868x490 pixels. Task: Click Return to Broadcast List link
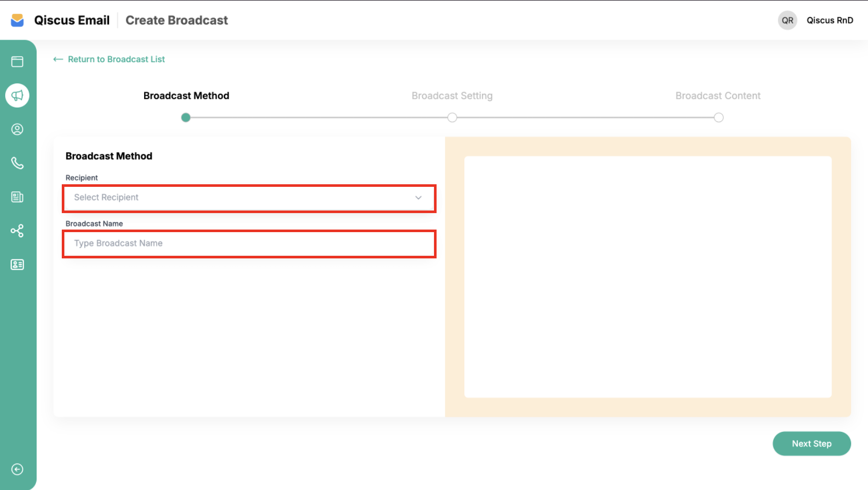pos(116,59)
